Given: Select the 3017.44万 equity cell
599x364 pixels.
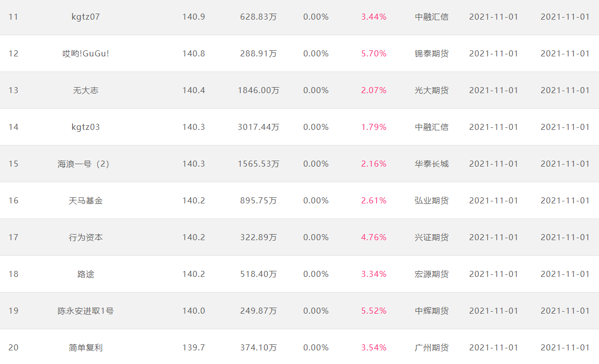Looking at the screenshot, I should (x=258, y=127).
